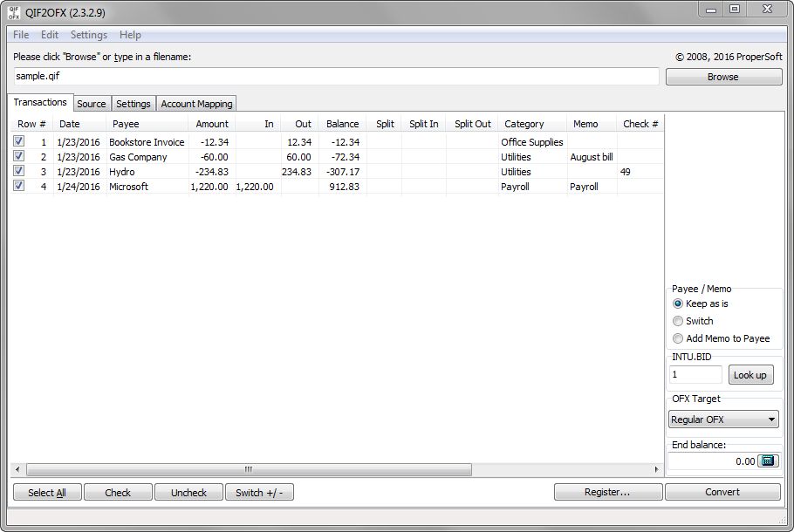
Task: Click the -307.17 balance cell
Action: coord(343,172)
